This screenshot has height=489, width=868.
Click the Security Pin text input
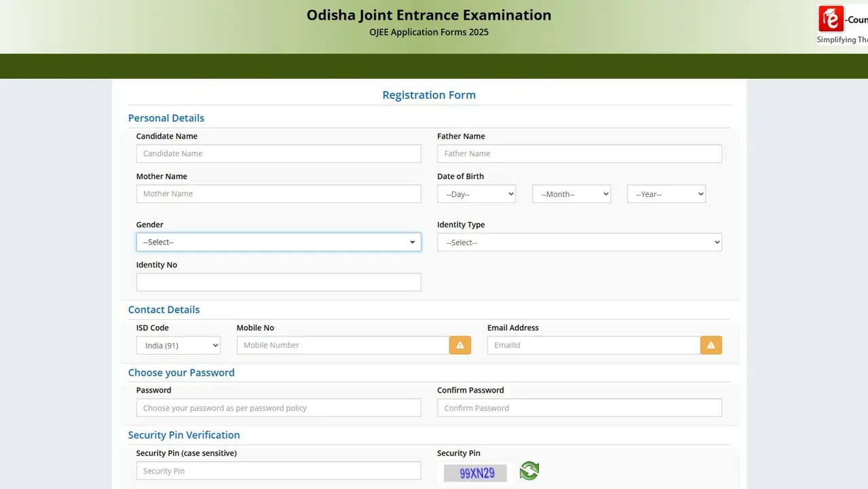click(x=278, y=471)
